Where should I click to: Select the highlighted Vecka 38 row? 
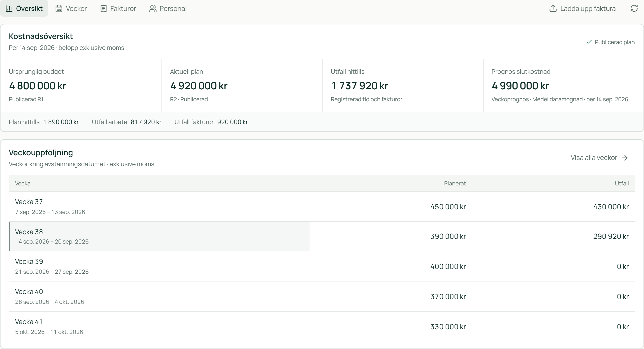click(322, 236)
